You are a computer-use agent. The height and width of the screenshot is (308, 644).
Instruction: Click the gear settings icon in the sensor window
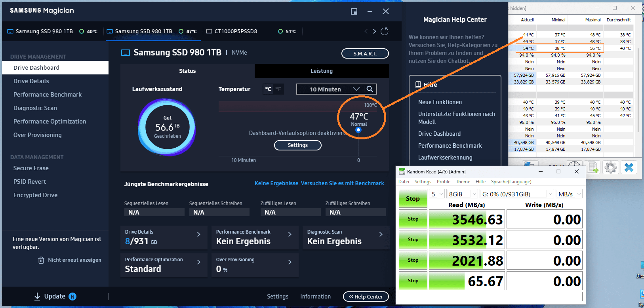(611, 168)
